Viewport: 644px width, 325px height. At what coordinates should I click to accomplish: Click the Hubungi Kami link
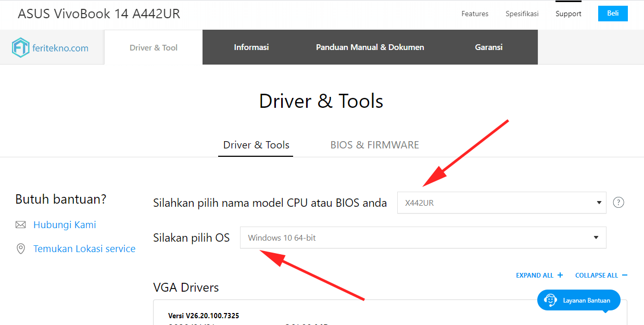click(65, 225)
